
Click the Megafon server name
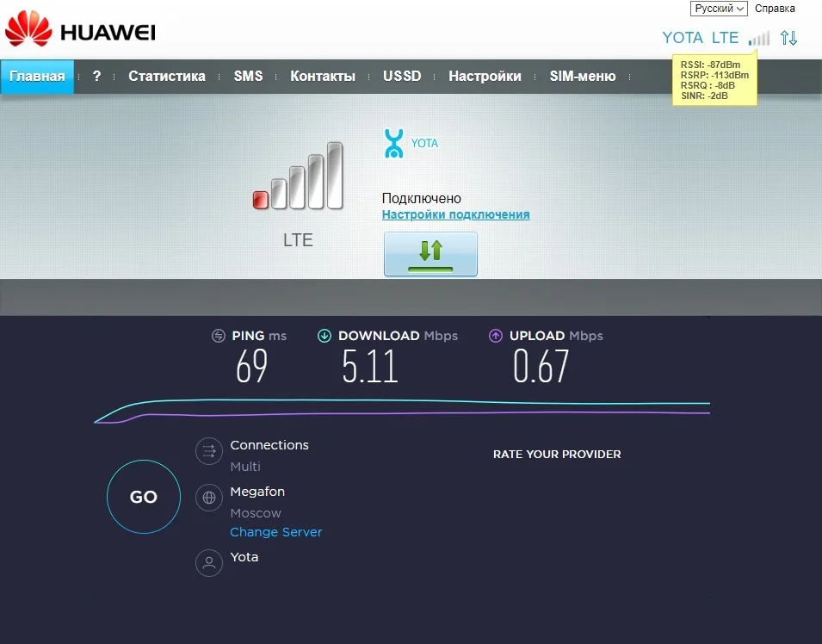pyautogui.click(x=257, y=492)
